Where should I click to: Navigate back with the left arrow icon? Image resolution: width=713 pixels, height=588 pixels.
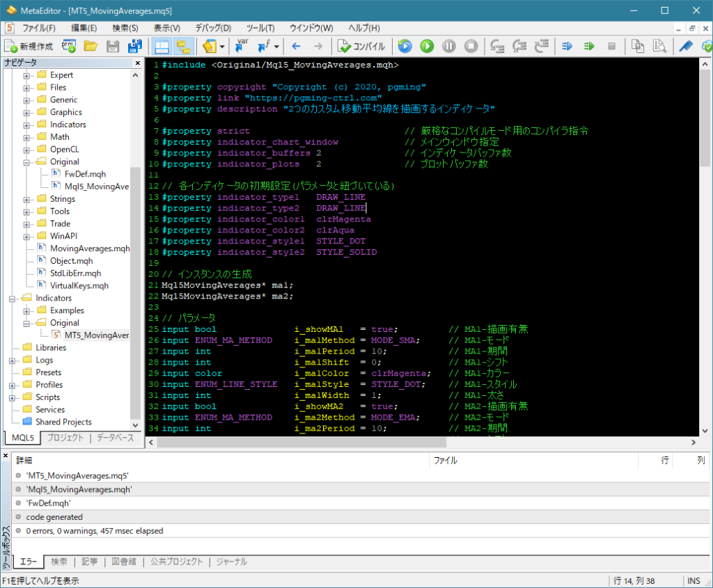click(x=296, y=47)
